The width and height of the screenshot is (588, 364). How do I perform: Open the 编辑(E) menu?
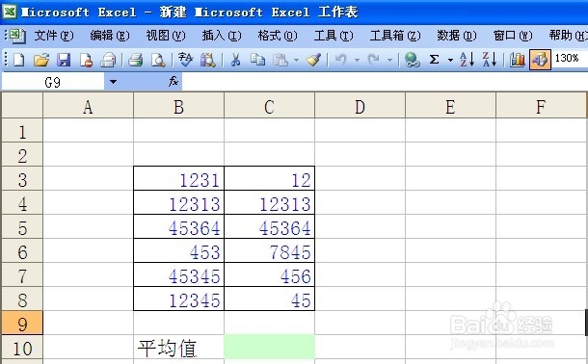[x=110, y=36]
